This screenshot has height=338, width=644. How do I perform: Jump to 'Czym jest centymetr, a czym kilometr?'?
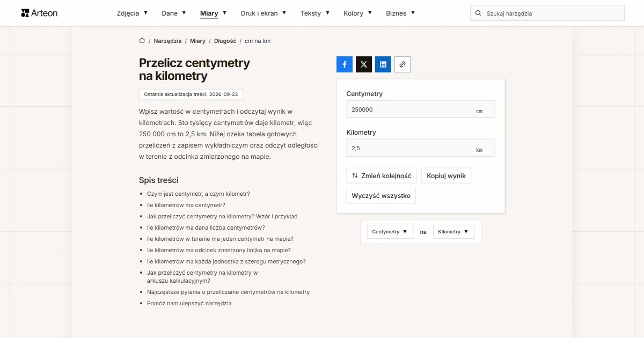199,194
